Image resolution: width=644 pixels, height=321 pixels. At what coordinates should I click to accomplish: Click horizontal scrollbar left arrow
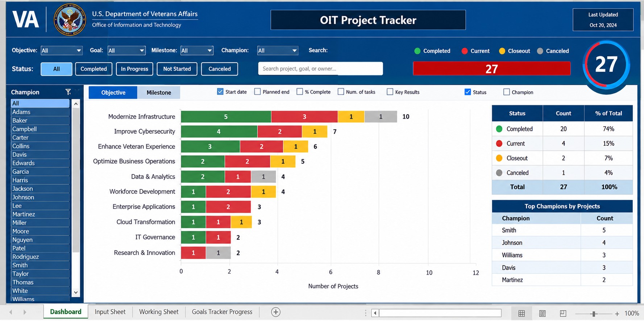click(x=375, y=313)
